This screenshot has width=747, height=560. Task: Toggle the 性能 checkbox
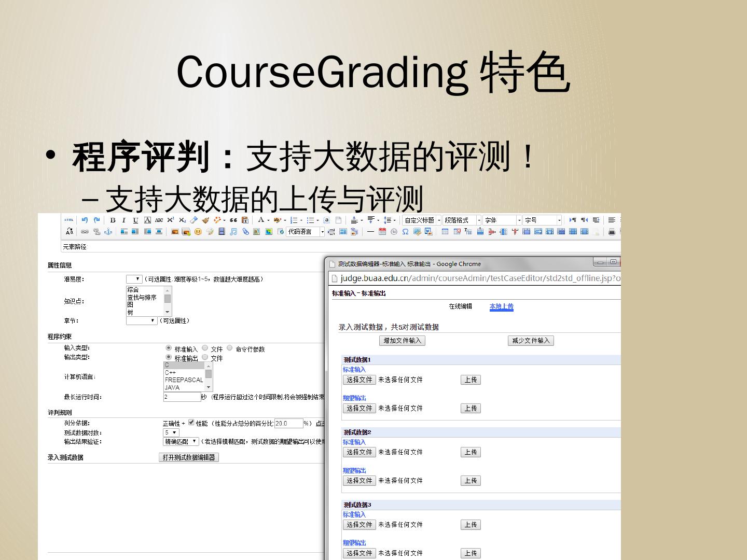(x=191, y=423)
